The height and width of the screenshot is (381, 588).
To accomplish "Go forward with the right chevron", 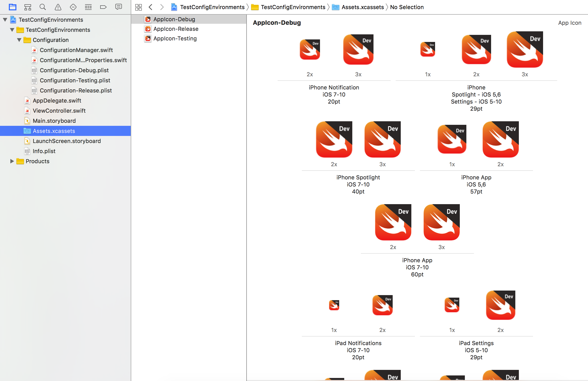I will click(162, 7).
